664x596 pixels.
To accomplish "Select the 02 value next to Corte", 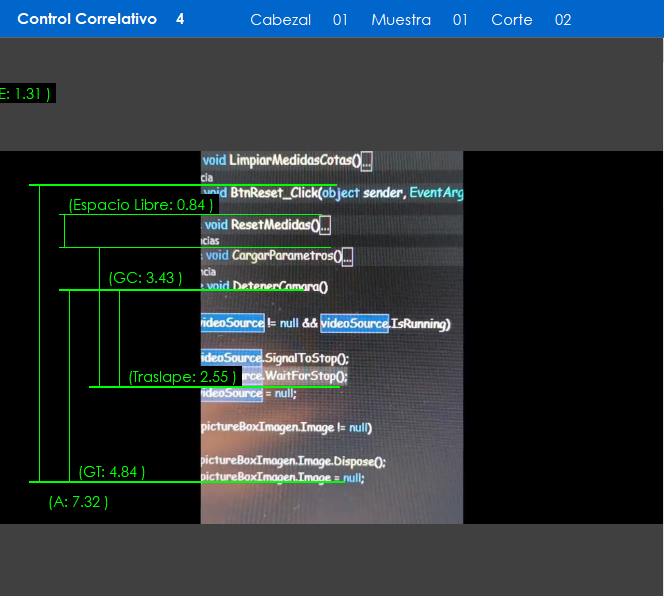I will pos(563,20).
